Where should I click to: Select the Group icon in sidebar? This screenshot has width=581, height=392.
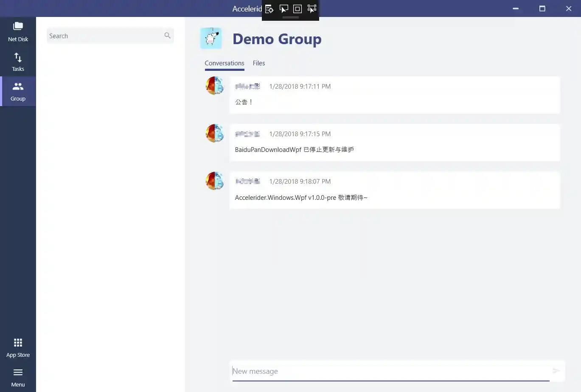click(18, 90)
